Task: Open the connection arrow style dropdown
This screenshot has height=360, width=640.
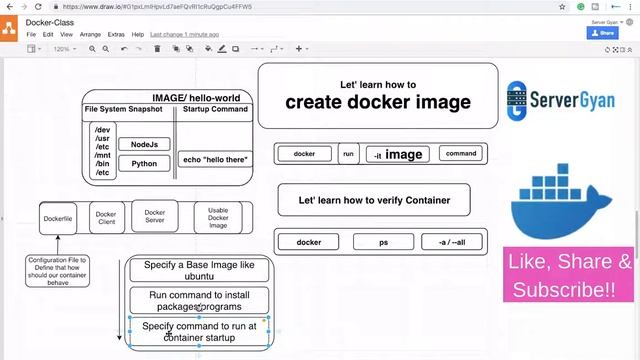Action: pos(257,49)
